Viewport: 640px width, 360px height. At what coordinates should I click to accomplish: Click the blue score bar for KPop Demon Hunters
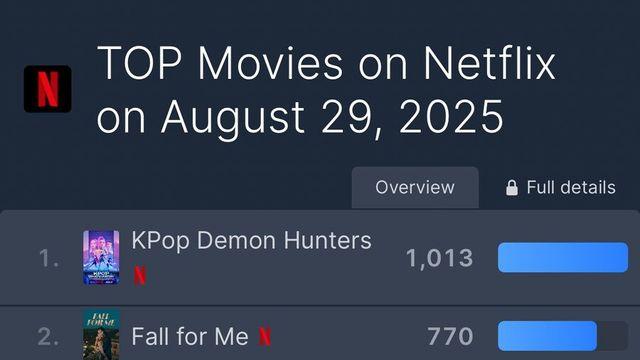coord(563,258)
